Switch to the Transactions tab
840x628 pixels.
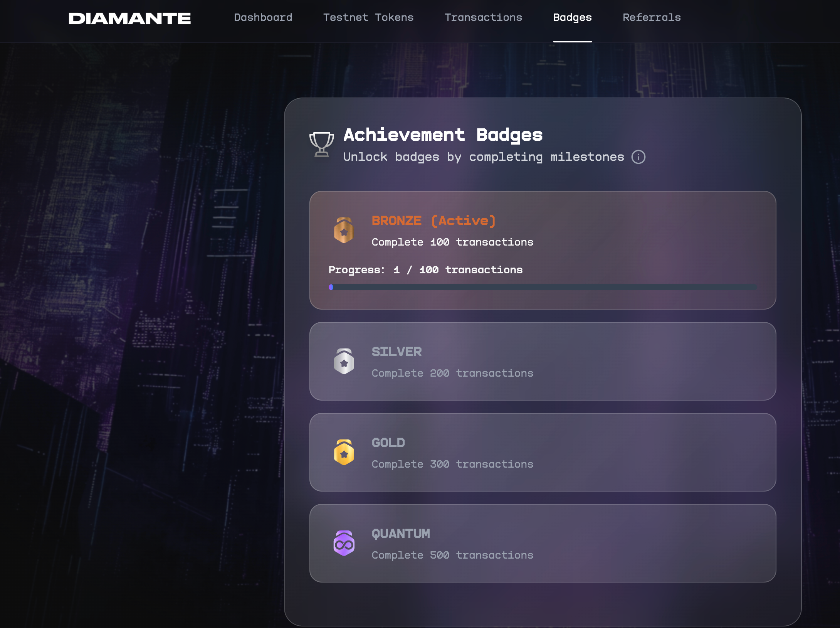point(483,17)
